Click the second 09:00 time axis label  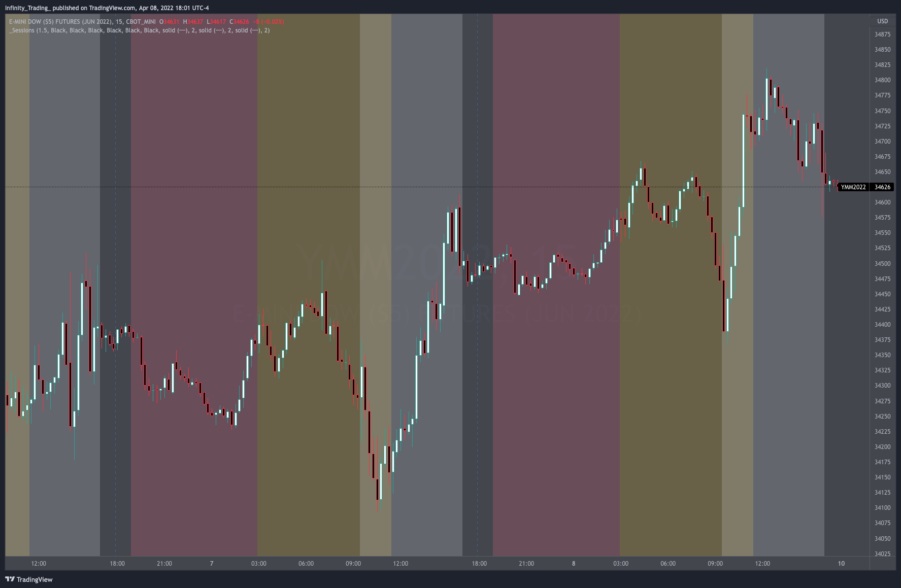click(715, 564)
